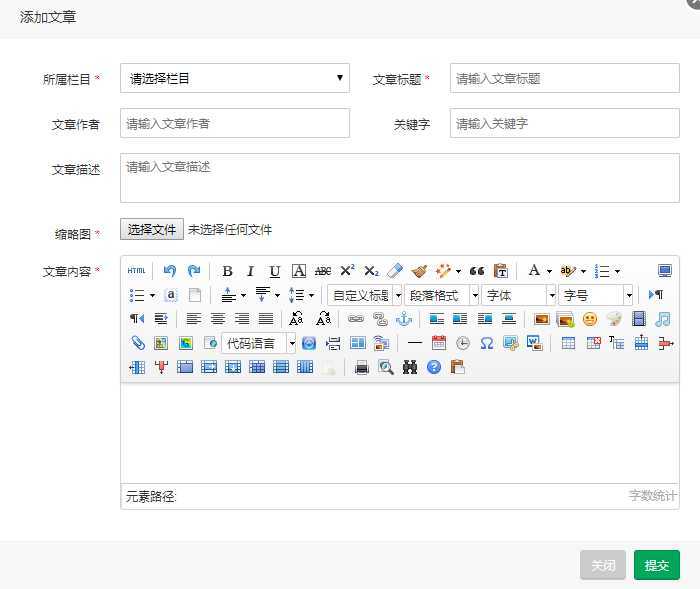Toggle underline formatting
The image size is (700, 589).
coord(274,271)
